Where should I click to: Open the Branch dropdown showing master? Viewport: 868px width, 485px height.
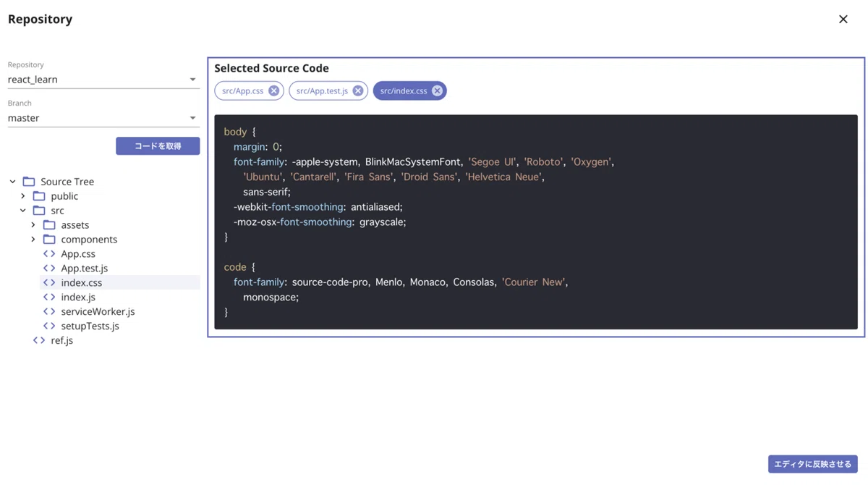coord(103,118)
